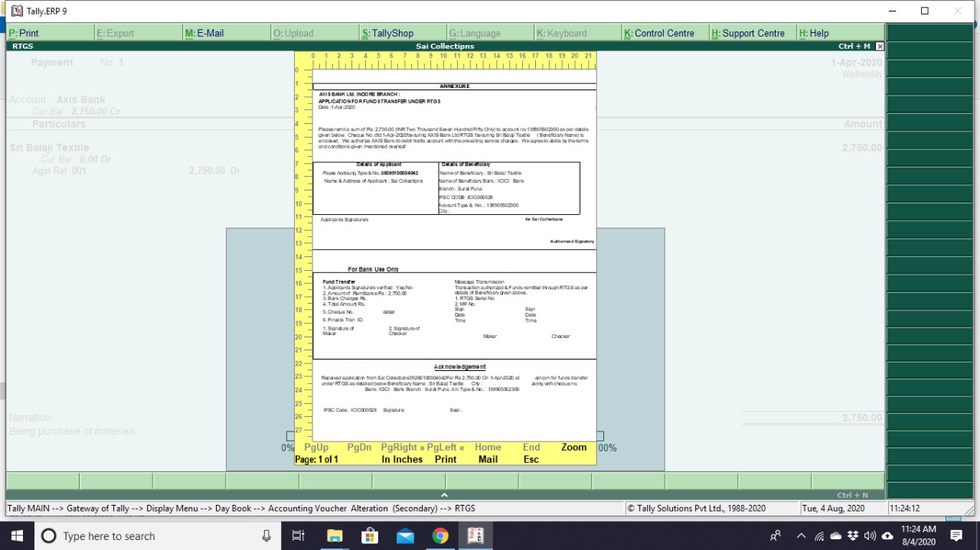980x550 pixels.
Task: Open Support Centre in the top bar
Action: coord(748,33)
